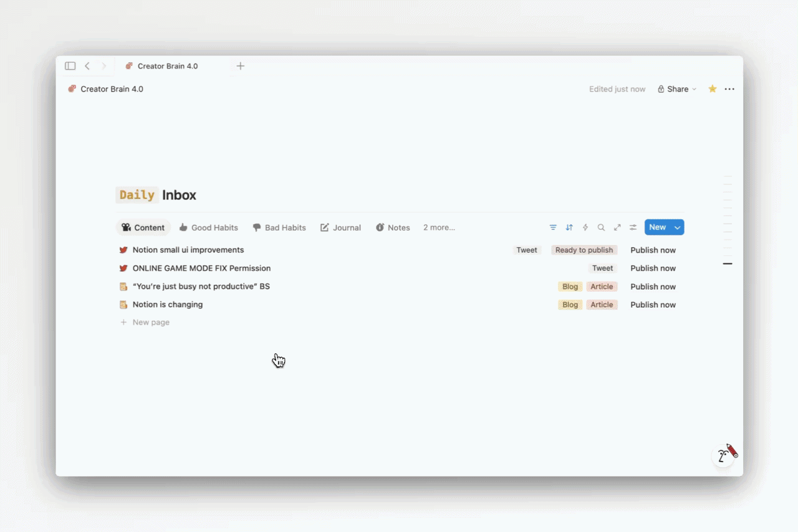
Task: Click Publish now on the ONLINE GAME MODE FIX row
Action: point(653,268)
